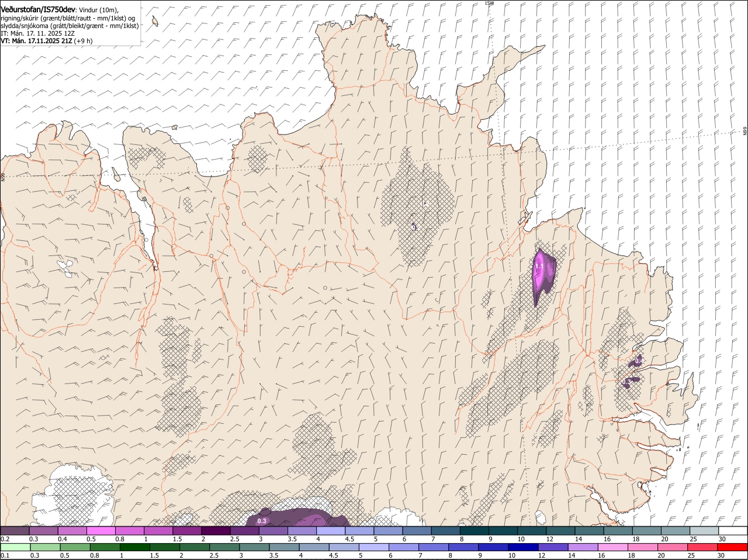Click the bright red 30 swatch, lower scale
748x560 pixels.
[x=733, y=547]
